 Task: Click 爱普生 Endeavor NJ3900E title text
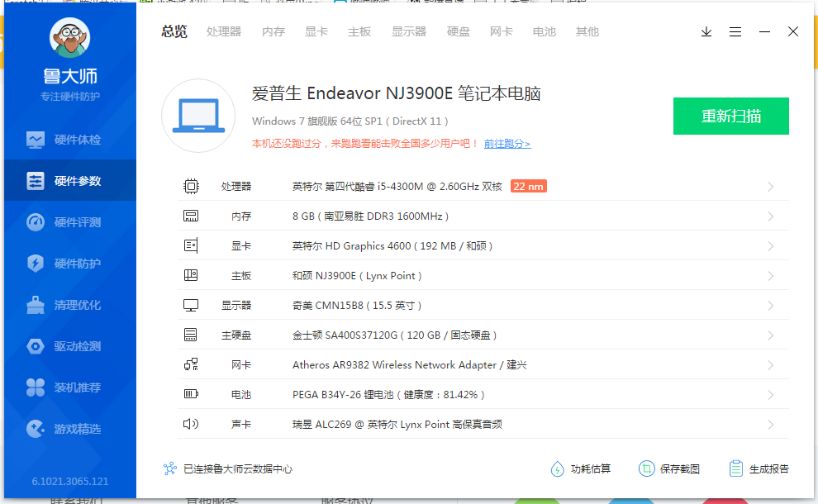tap(397, 93)
